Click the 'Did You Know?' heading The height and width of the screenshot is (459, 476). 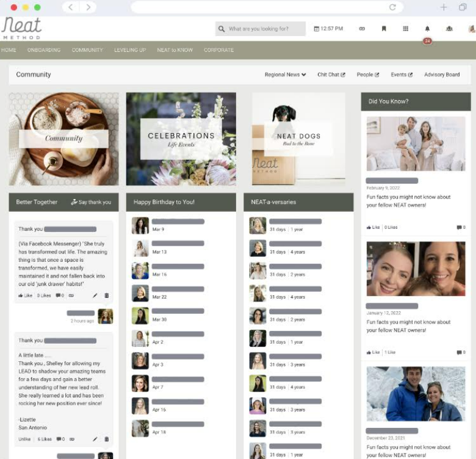388,101
